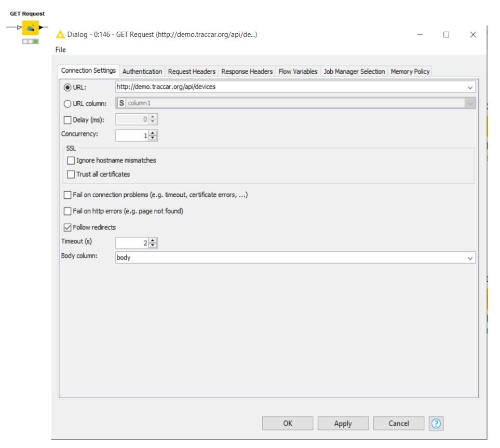Viewport: 500px width, 448px height.
Task: Open the Request Headers tab
Action: pos(192,72)
